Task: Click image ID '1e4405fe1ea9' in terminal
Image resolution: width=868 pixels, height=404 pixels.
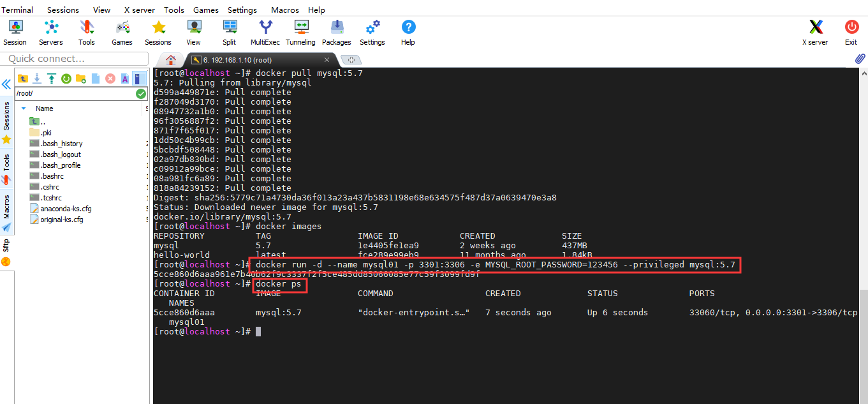Action: tap(388, 246)
